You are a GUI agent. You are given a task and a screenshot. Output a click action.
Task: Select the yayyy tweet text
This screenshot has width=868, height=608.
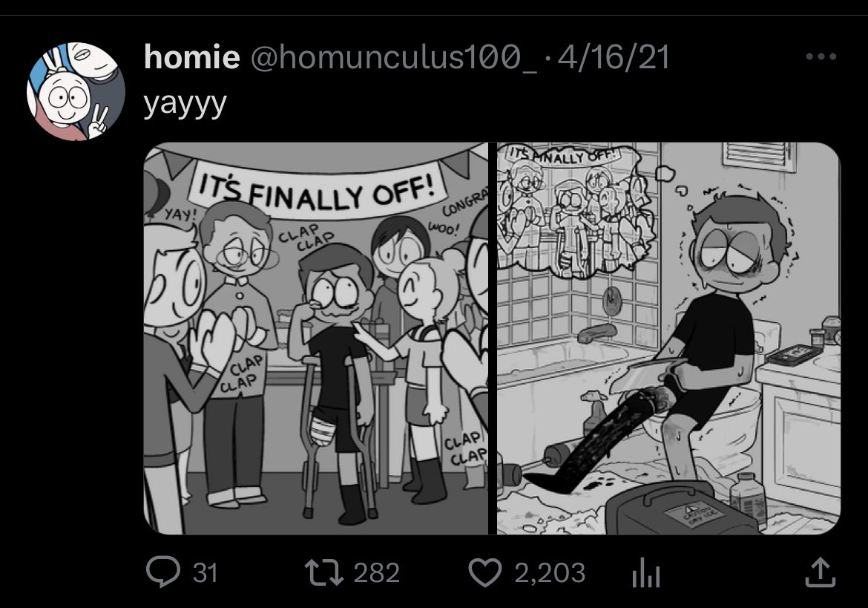(185, 104)
